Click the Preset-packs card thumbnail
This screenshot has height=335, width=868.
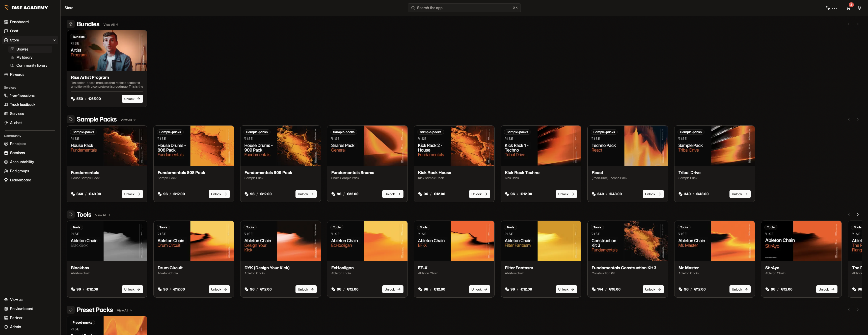coord(107,326)
